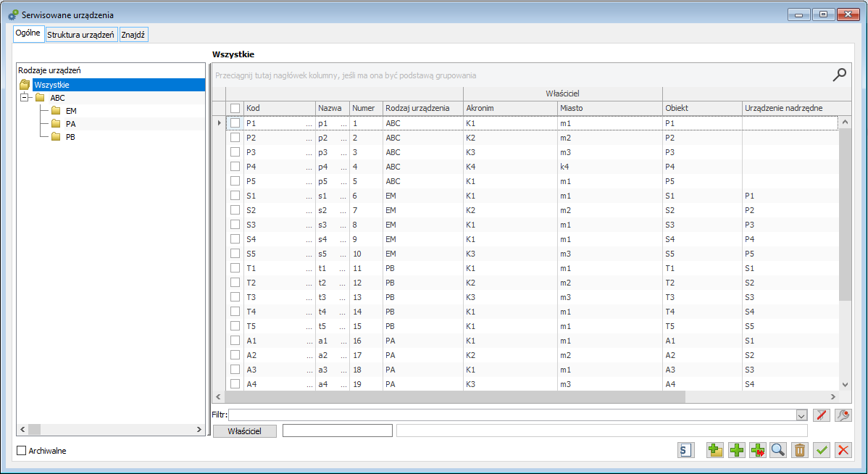The height and width of the screenshot is (474, 868).
Task: Click the Nazwa column header
Action: [332, 108]
